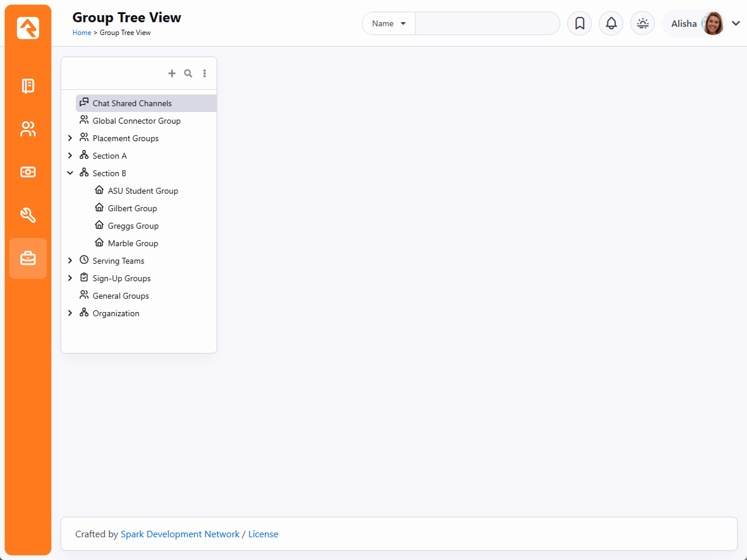Expand the Placement Groups node
The height and width of the screenshot is (560, 747).
coord(70,138)
